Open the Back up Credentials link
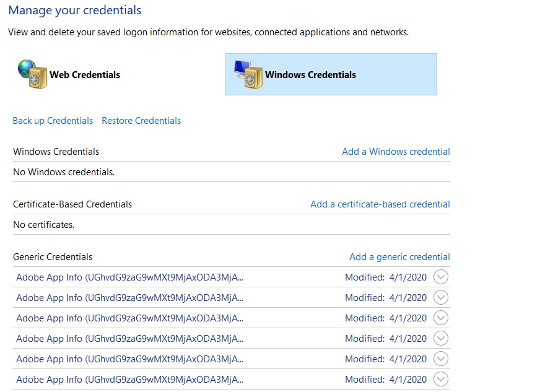 [x=53, y=121]
